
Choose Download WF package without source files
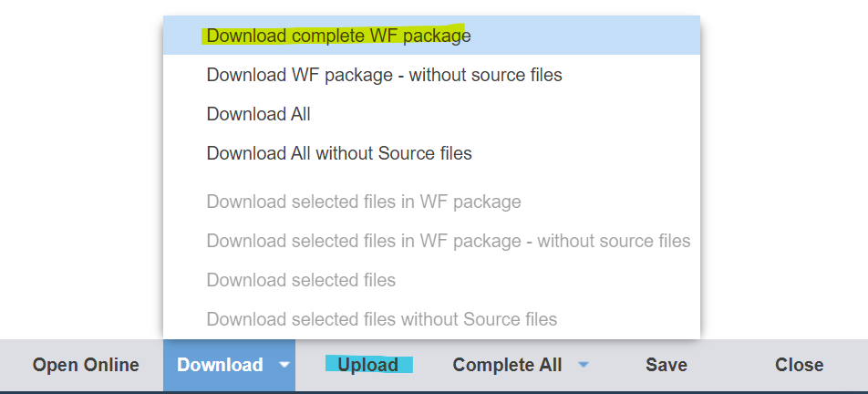[x=384, y=75]
